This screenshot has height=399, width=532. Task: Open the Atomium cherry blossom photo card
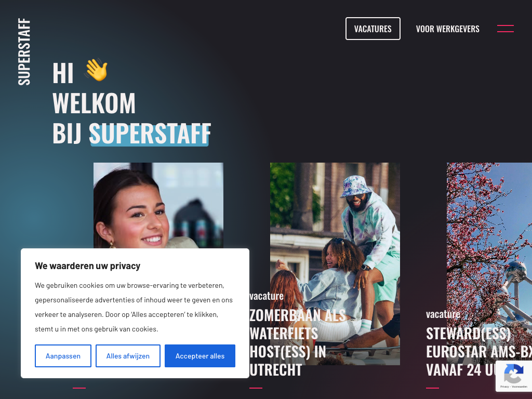click(x=489, y=263)
